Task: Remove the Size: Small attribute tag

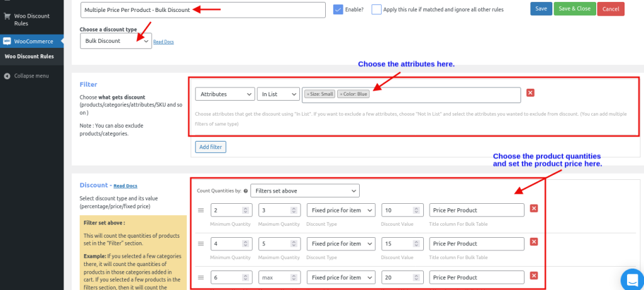Action: pos(308,94)
